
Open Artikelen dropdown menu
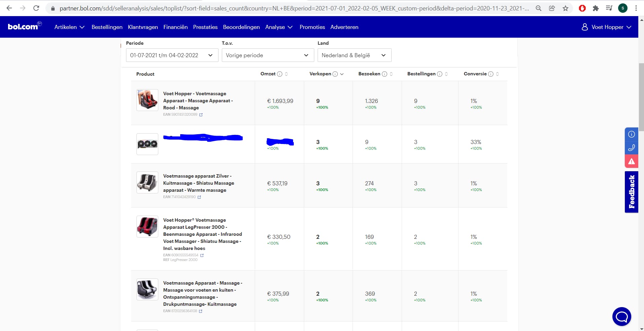69,27
